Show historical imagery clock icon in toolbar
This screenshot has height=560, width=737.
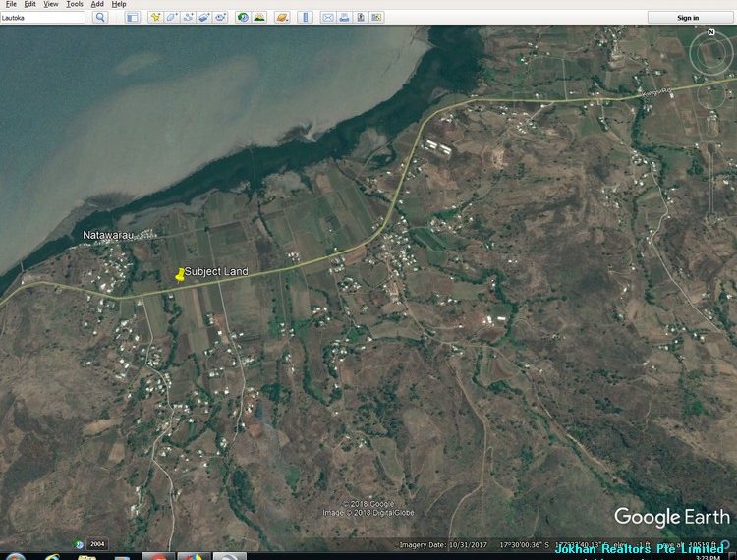tap(243, 18)
